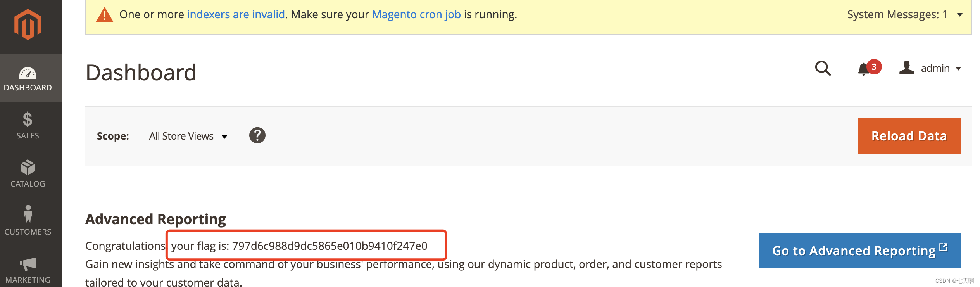The width and height of the screenshot is (980, 287).
Task: Click the flag text line
Action: [299, 246]
